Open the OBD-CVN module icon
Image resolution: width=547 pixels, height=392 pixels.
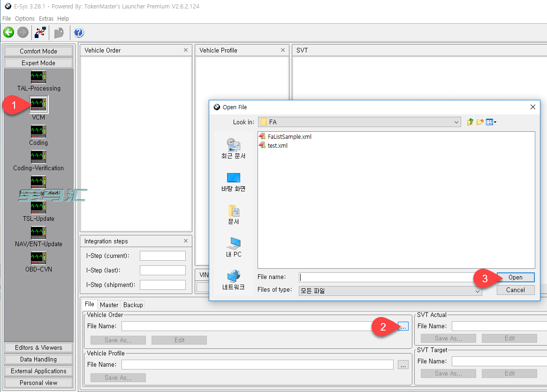(38, 258)
